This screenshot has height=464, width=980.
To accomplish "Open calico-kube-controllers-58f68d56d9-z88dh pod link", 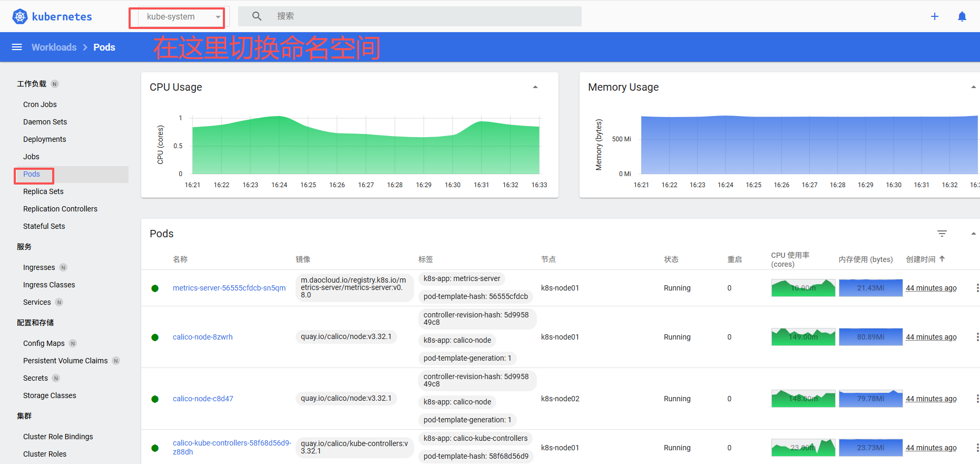I will [x=232, y=447].
